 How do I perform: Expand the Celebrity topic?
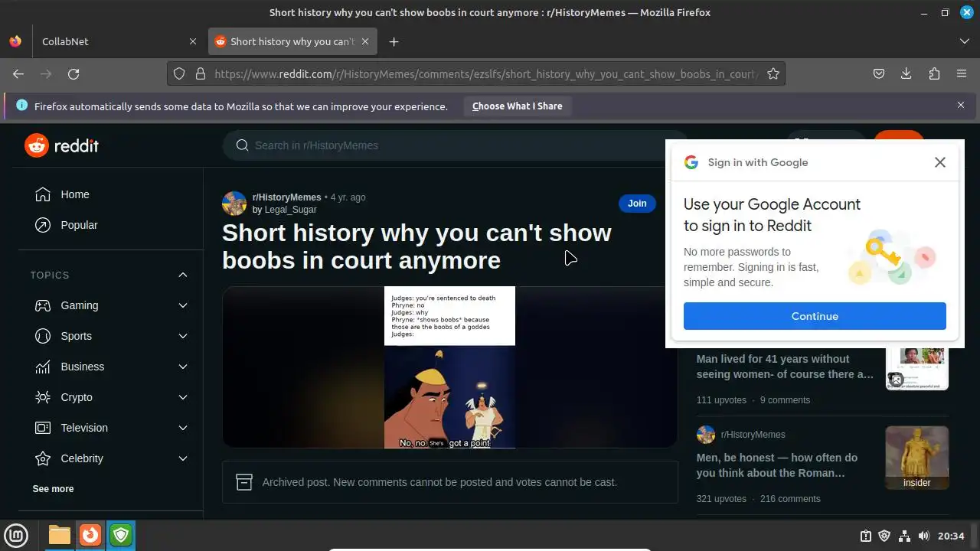click(183, 458)
